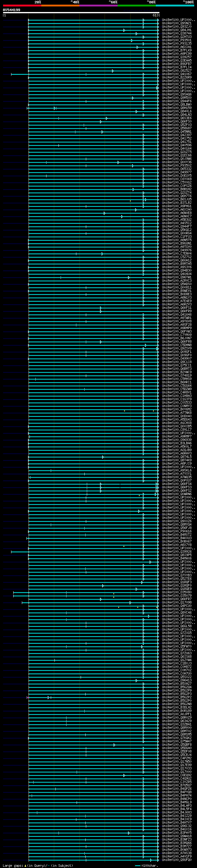
Task: Click label UniRef100_Q39257
Action: coord(177,57)
